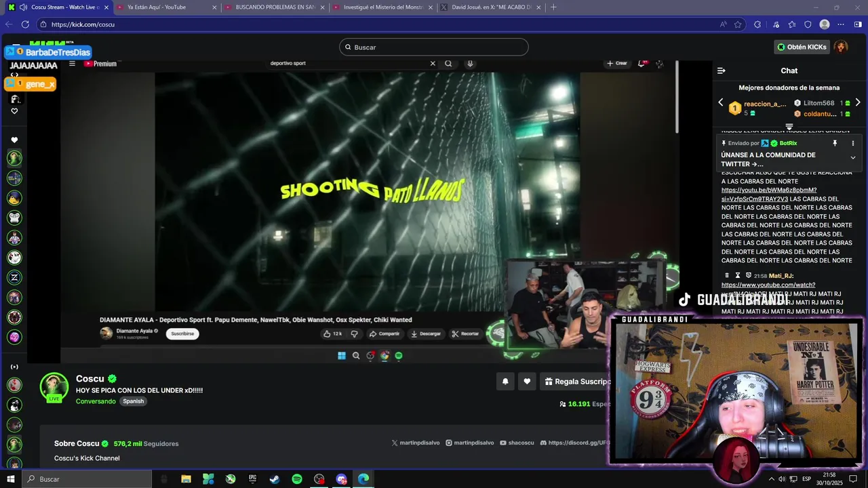Click YouTube voice search microphone icon
Image resolution: width=868 pixels, height=488 pixels.
click(x=470, y=63)
